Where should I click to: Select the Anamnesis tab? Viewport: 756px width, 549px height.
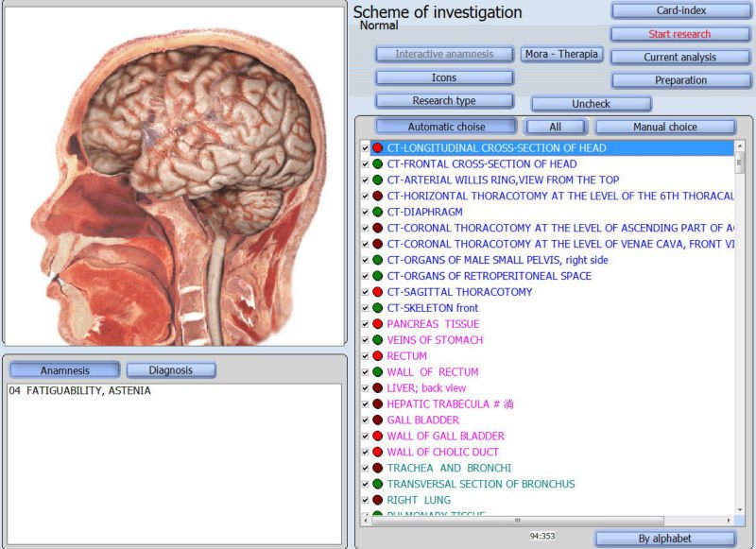[64, 370]
